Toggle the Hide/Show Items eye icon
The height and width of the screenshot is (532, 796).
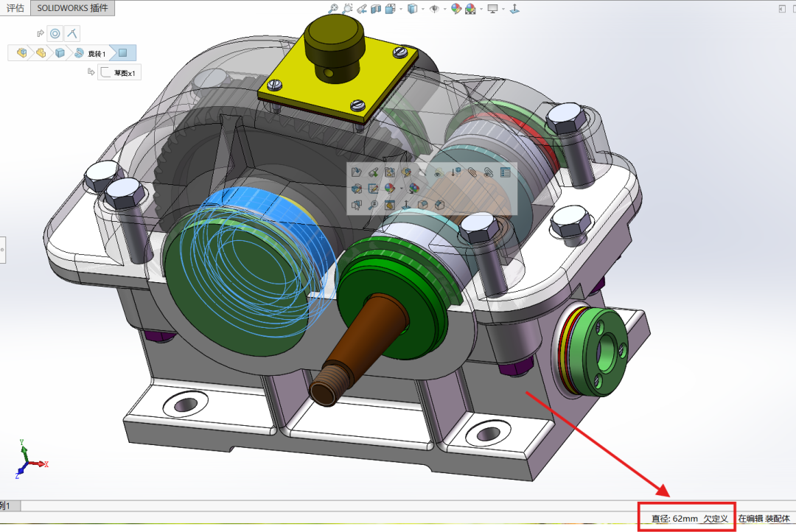tap(434, 9)
